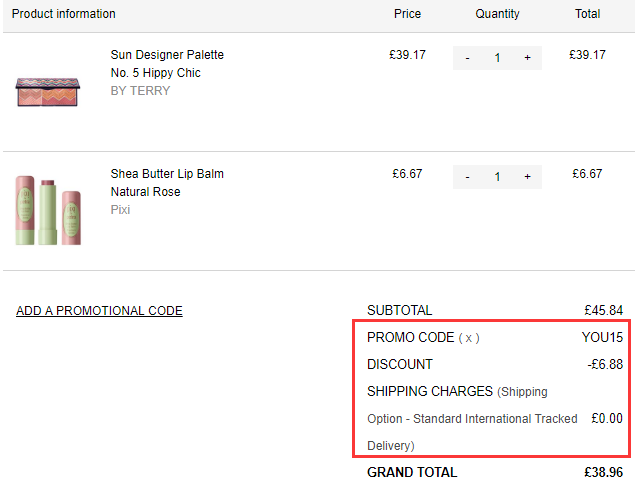Click the Grand Total amount £38.96
635x501 pixels.
tap(603, 472)
